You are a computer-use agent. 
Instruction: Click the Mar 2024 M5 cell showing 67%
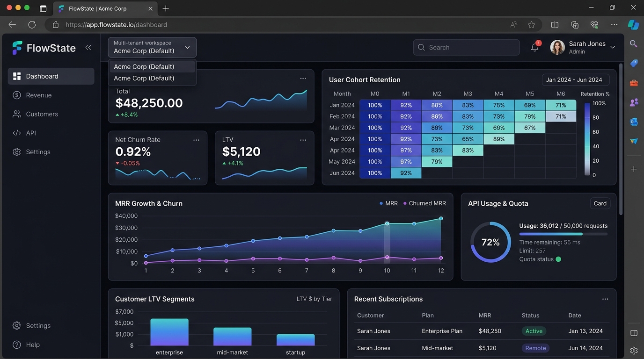(x=530, y=128)
